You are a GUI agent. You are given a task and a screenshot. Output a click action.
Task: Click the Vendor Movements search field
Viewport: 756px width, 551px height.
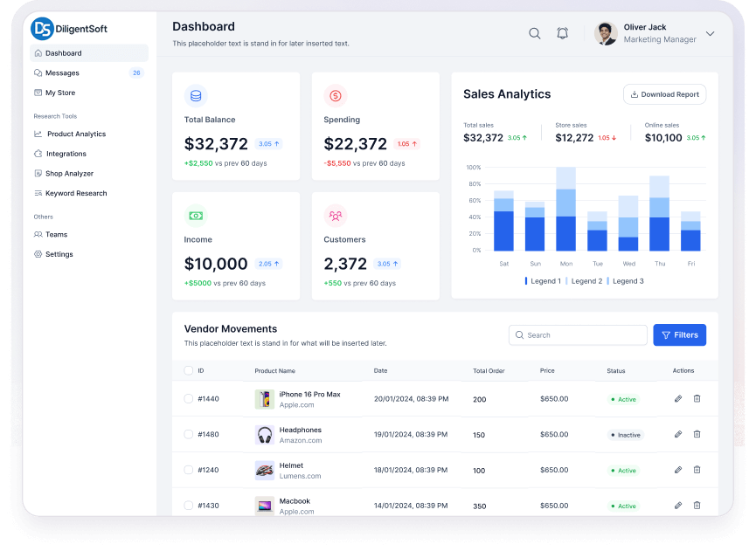(x=578, y=334)
